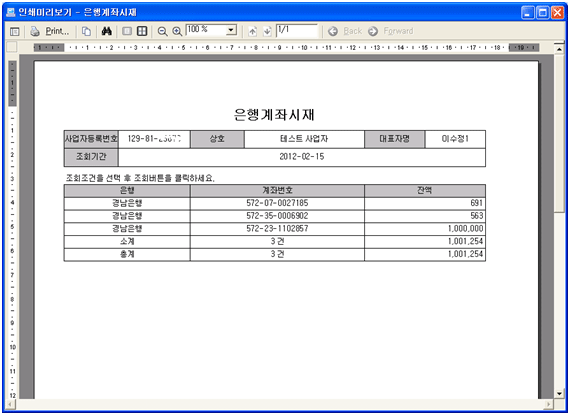The width and height of the screenshot is (570, 415).
Task: Click the Forward navigation button
Action: (x=390, y=31)
